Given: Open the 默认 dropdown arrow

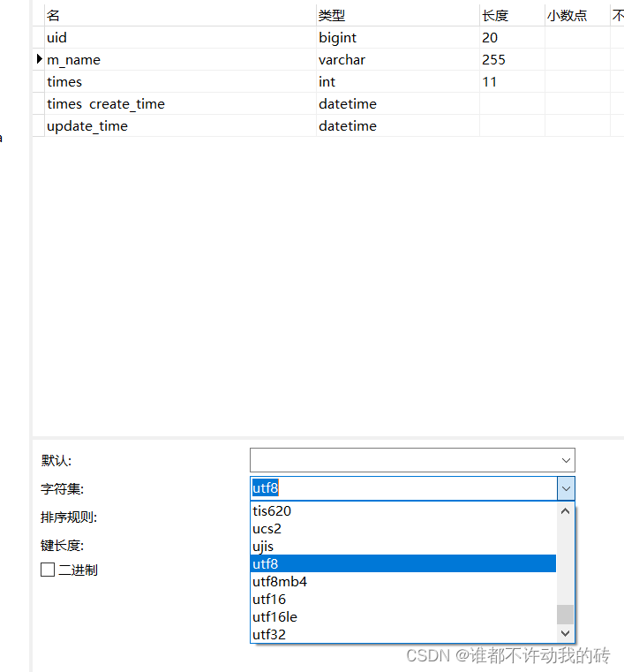Looking at the screenshot, I should (566, 460).
